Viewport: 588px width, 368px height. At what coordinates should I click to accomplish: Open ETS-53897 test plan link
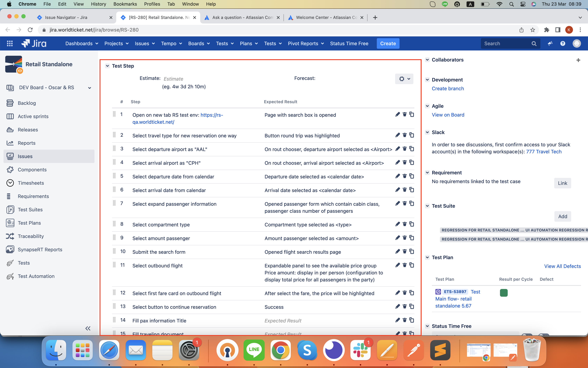455,292
